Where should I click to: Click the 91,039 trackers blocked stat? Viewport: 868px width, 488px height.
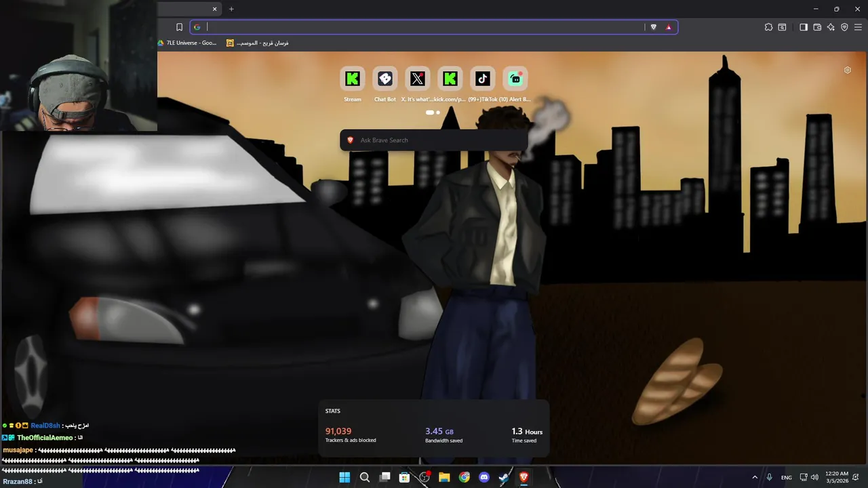(351, 435)
